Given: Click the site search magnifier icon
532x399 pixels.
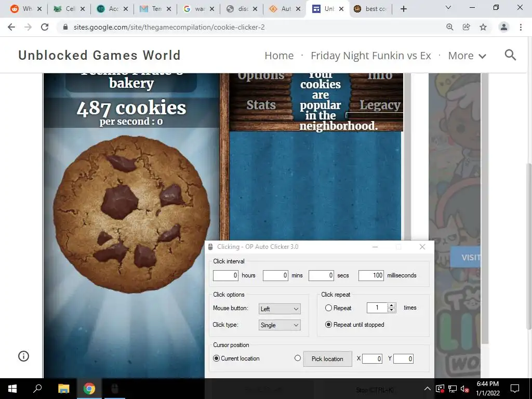Looking at the screenshot, I should 510,55.
